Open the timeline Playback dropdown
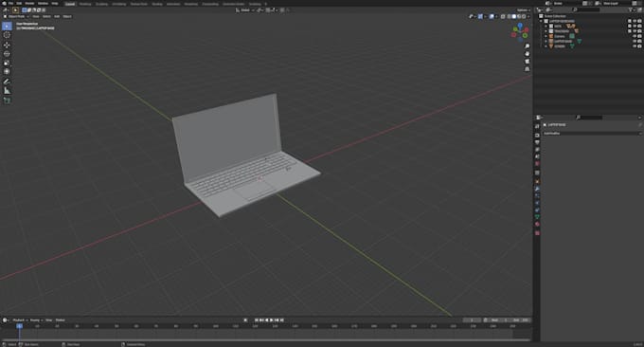This screenshot has width=644, height=347. [20, 320]
